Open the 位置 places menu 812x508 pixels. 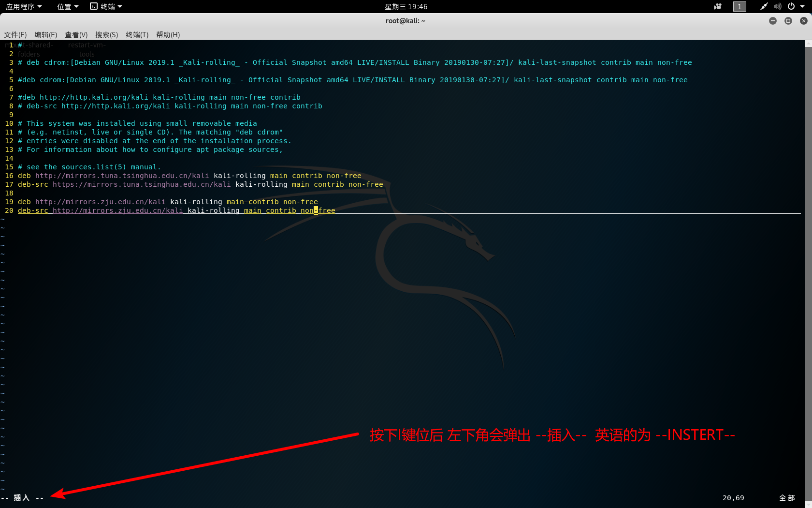tap(68, 6)
